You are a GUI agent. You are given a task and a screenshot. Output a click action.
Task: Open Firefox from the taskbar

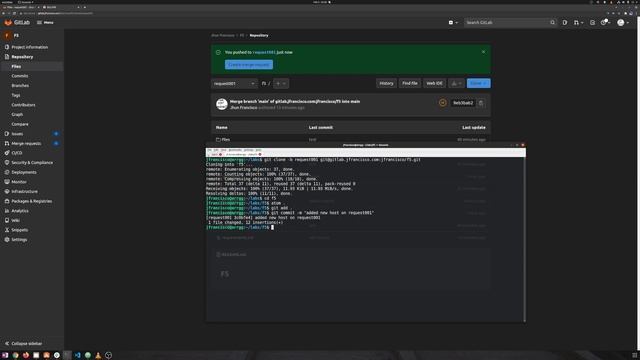pos(26,355)
